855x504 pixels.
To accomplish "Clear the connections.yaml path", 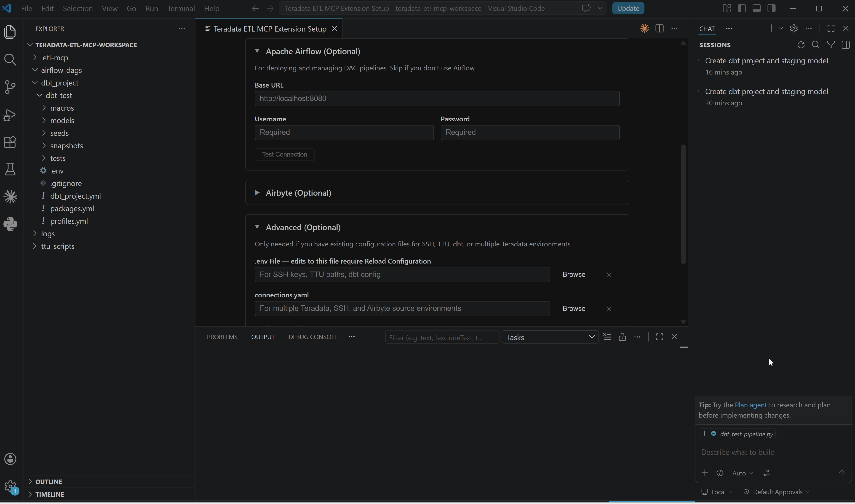I will [609, 309].
